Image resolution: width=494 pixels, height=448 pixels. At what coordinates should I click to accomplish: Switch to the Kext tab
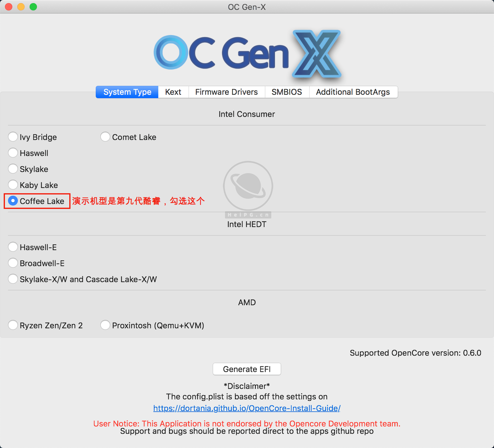tap(173, 92)
